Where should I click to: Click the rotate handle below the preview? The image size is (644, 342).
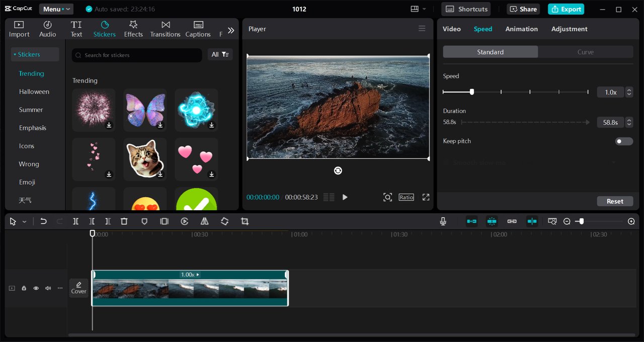click(338, 170)
